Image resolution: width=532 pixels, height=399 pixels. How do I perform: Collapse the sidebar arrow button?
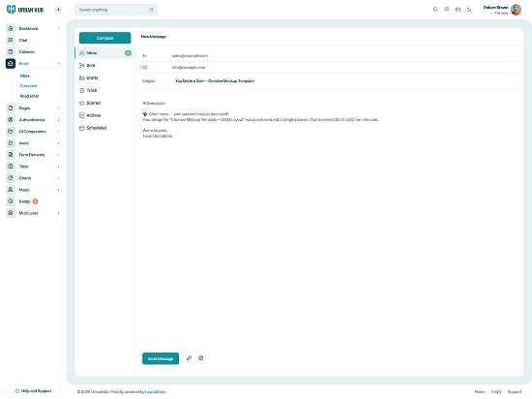(x=58, y=10)
